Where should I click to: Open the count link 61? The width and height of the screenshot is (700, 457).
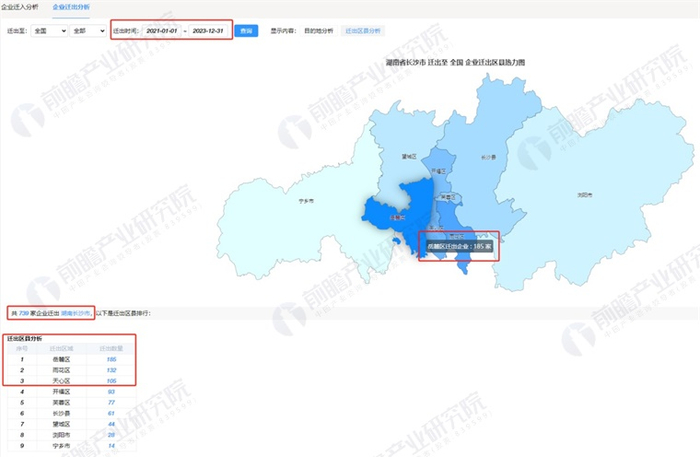[111, 413]
